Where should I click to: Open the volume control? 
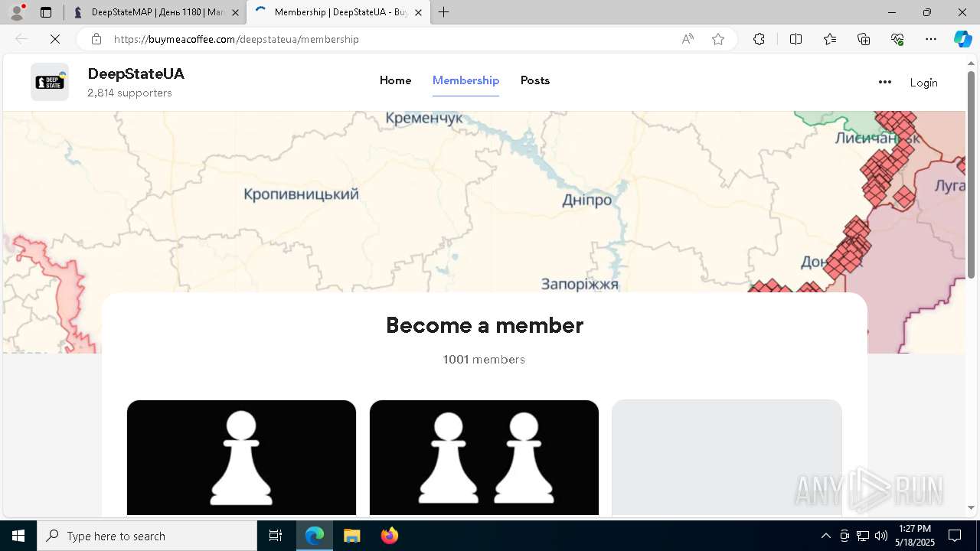tap(881, 536)
